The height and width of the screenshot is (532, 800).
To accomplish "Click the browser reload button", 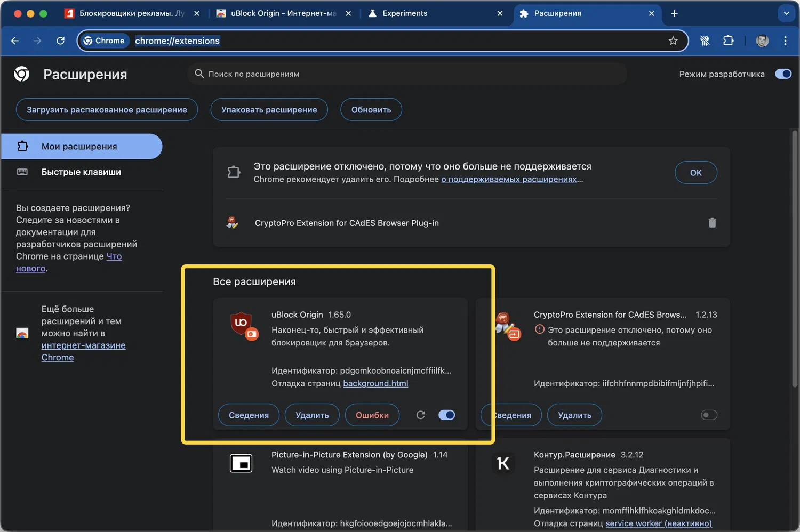I will coord(61,41).
